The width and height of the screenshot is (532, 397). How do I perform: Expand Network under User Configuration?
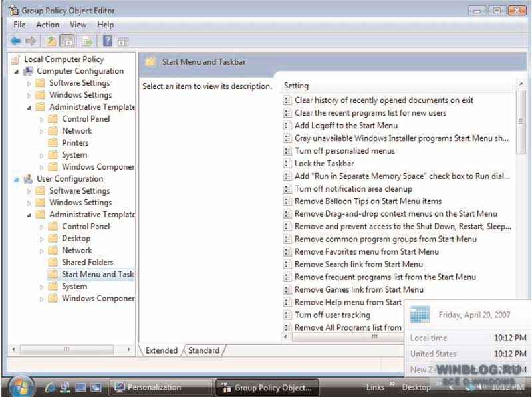[41, 251]
